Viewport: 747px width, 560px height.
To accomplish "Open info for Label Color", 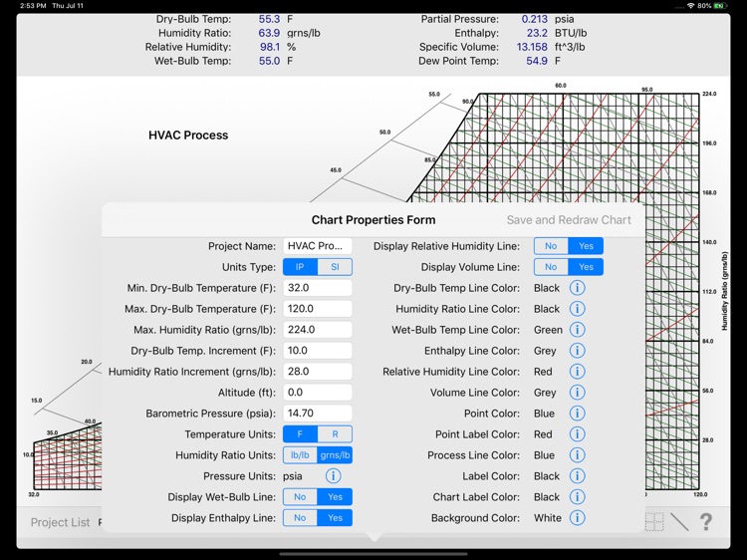I will pos(577,476).
